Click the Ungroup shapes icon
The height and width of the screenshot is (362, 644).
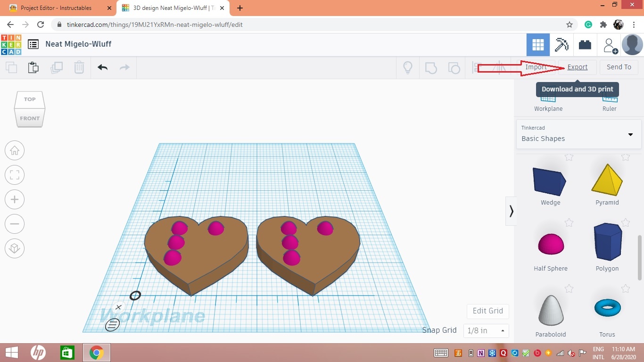pyautogui.click(x=454, y=68)
